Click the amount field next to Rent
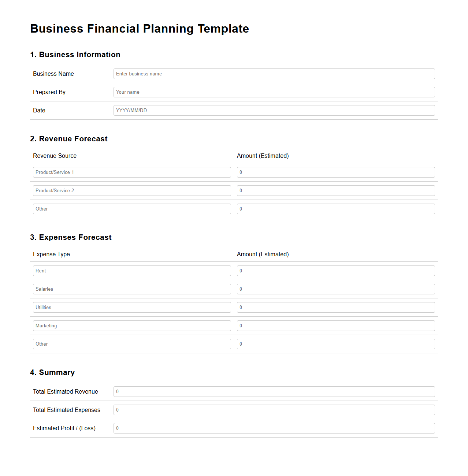Viewport: 468px width, 476px height. (335, 271)
